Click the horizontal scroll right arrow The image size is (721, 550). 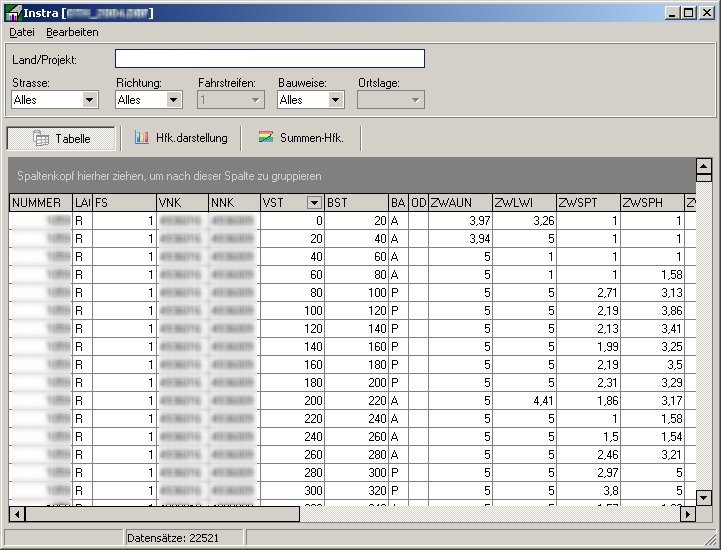[687, 514]
